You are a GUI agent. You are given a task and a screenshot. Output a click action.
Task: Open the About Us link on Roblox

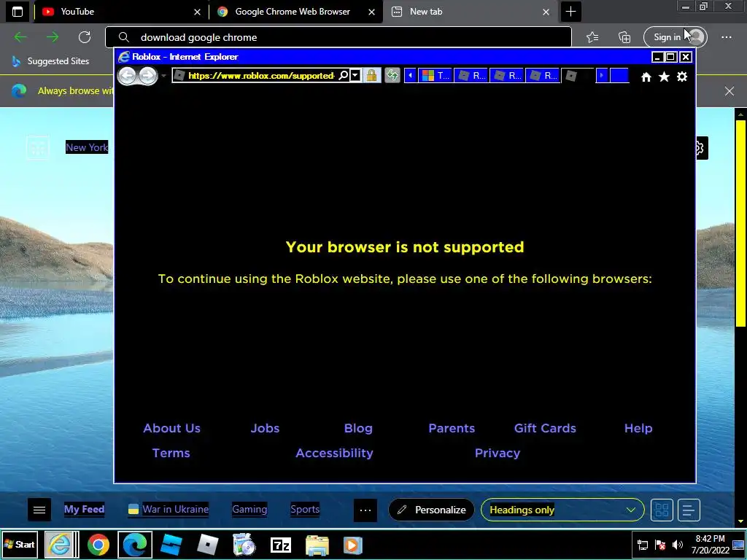tap(172, 428)
